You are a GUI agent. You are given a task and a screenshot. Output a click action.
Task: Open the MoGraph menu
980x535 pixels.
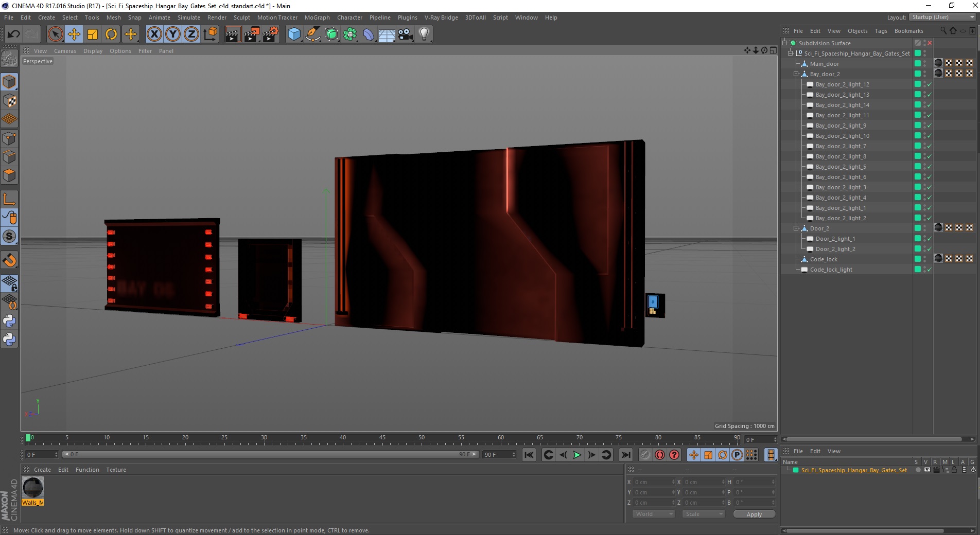tap(317, 17)
